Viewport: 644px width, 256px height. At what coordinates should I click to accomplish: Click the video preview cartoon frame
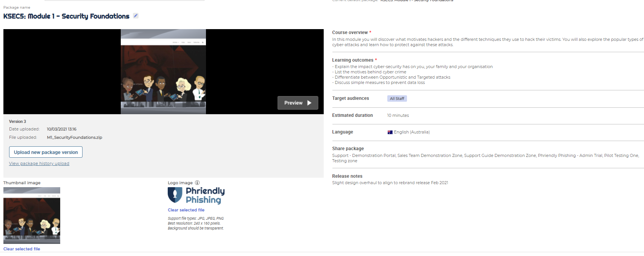(x=163, y=71)
